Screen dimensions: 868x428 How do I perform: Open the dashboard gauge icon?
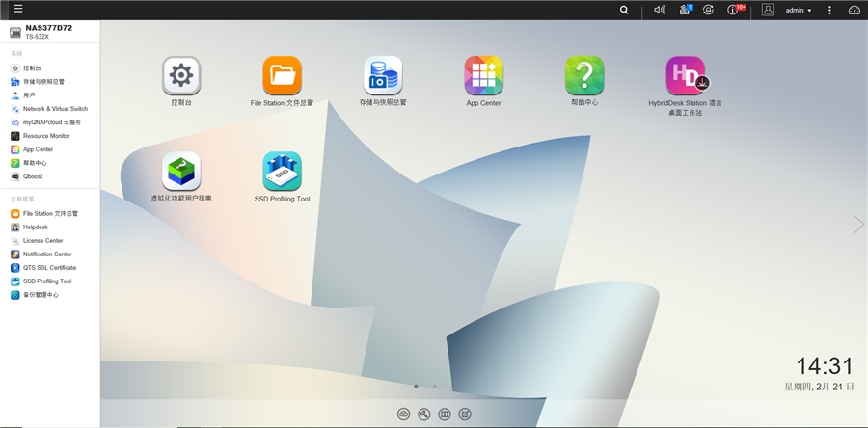(x=853, y=10)
